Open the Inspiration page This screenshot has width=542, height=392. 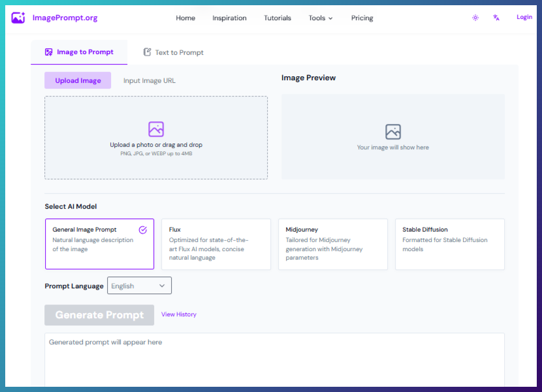pyautogui.click(x=229, y=18)
